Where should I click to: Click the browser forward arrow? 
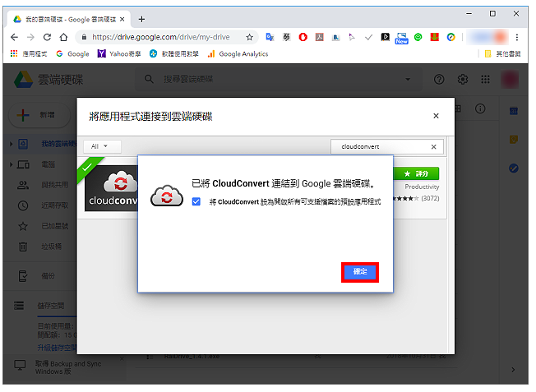coord(30,37)
